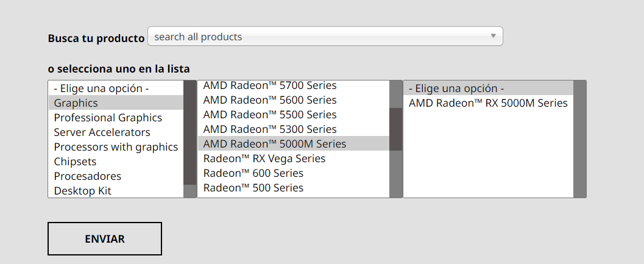Choose Professional Graphics category
The image size is (644, 264).
pyautogui.click(x=108, y=118)
